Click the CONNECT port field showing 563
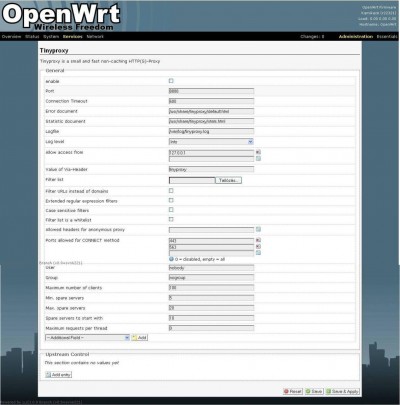400x405 pixels. [x=211, y=247]
